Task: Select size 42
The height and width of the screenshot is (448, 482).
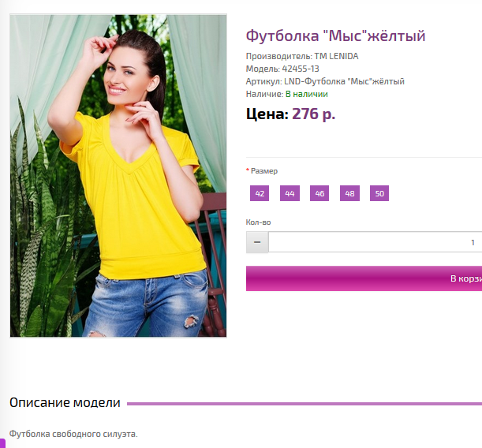Action: [x=260, y=193]
